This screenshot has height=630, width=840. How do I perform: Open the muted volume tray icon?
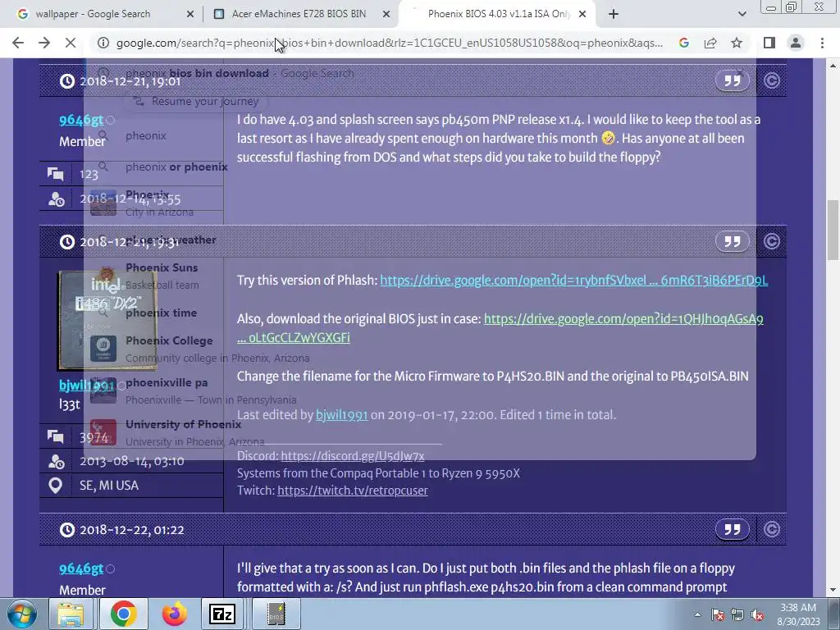(757, 614)
